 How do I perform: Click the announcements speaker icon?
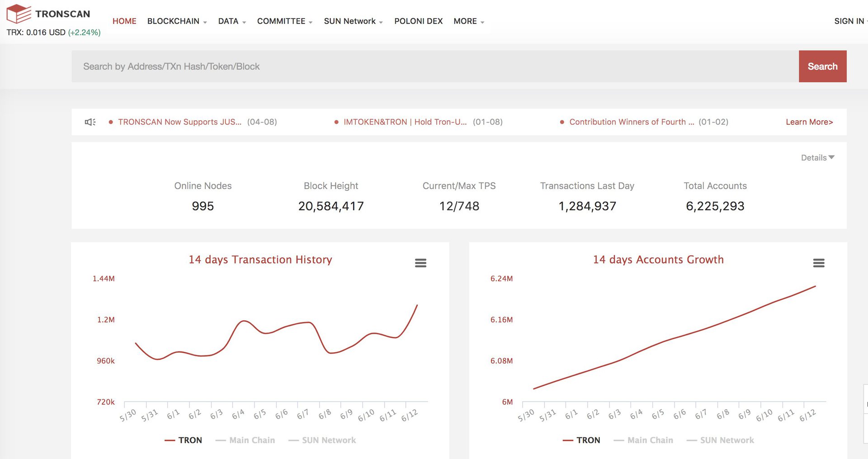tap(90, 122)
